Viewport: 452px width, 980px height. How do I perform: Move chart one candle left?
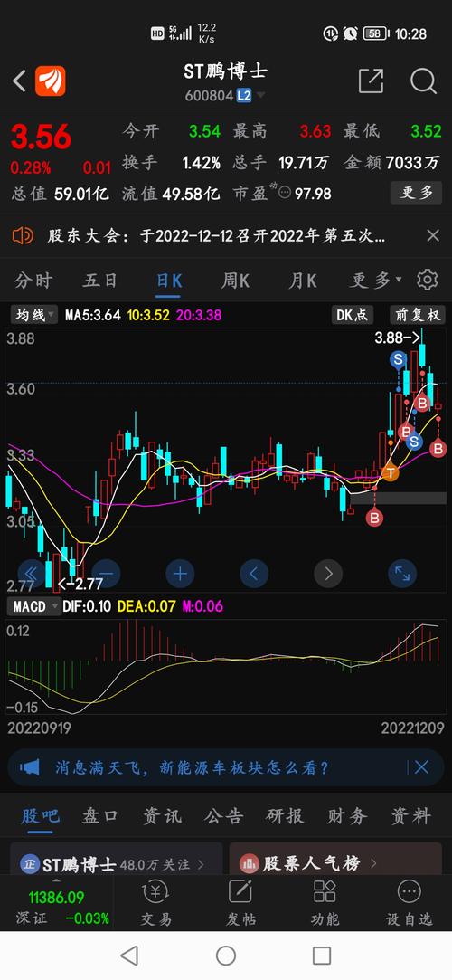[x=254, y=573]
